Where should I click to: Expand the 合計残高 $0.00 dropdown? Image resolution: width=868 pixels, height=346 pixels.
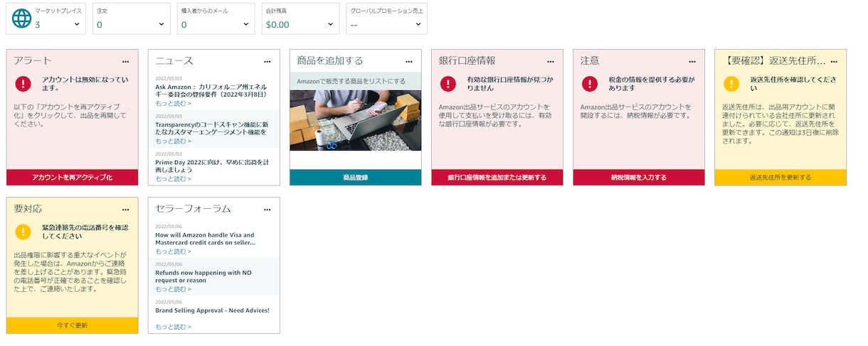331,24
